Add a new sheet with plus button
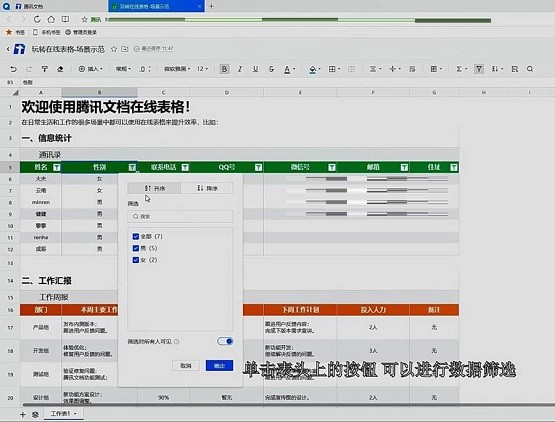This screenshot has width=555, height=422. point(23,414)
